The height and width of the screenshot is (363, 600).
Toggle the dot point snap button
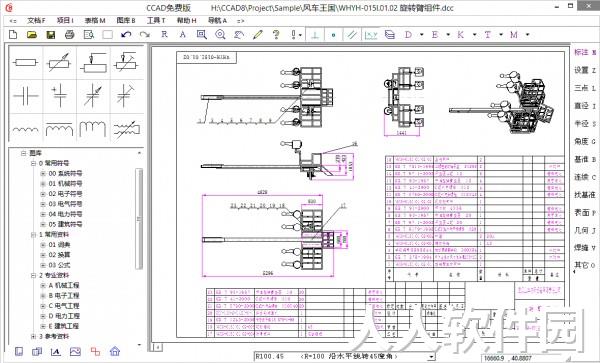tap(333, 35)
